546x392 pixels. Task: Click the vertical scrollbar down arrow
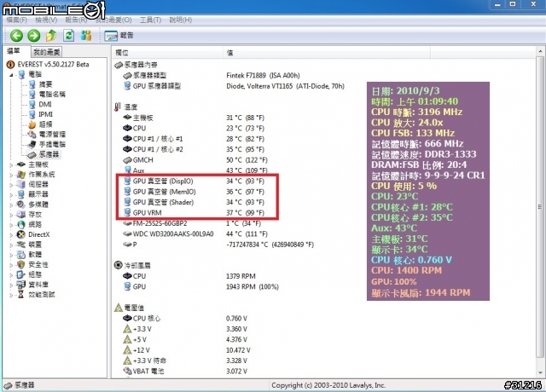(540, 373)
